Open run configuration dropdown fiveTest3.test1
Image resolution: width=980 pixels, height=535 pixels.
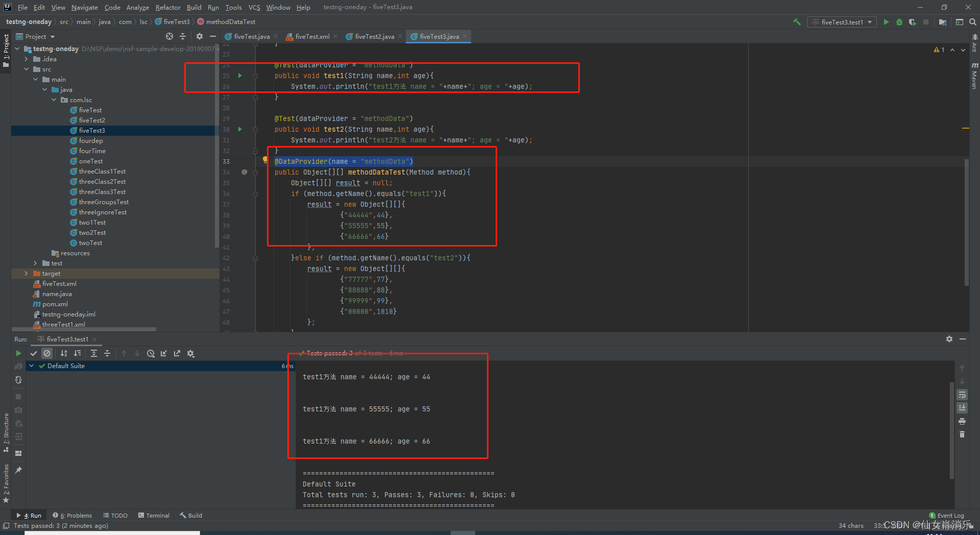click(842, 22)
